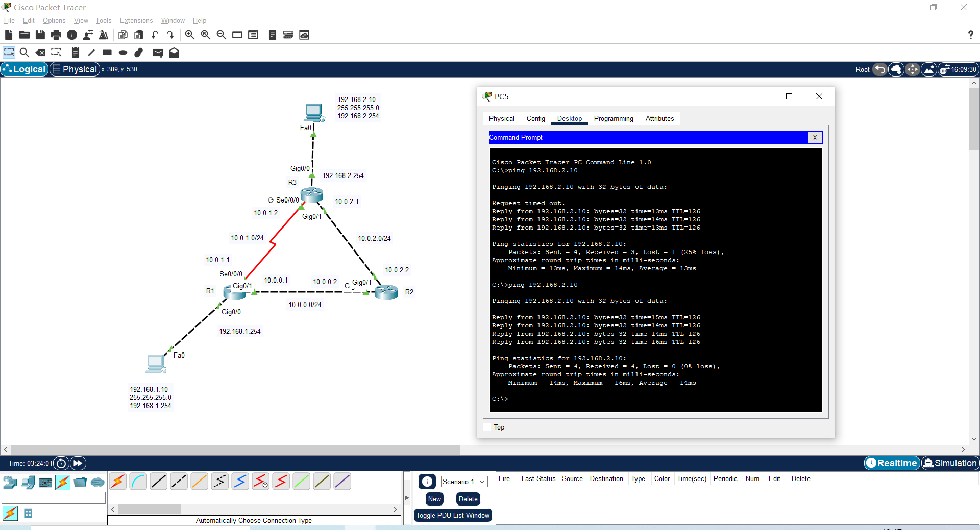Select the Multiuser Connection cloud category
Screen dimensions: 980x530
point(97,482)
